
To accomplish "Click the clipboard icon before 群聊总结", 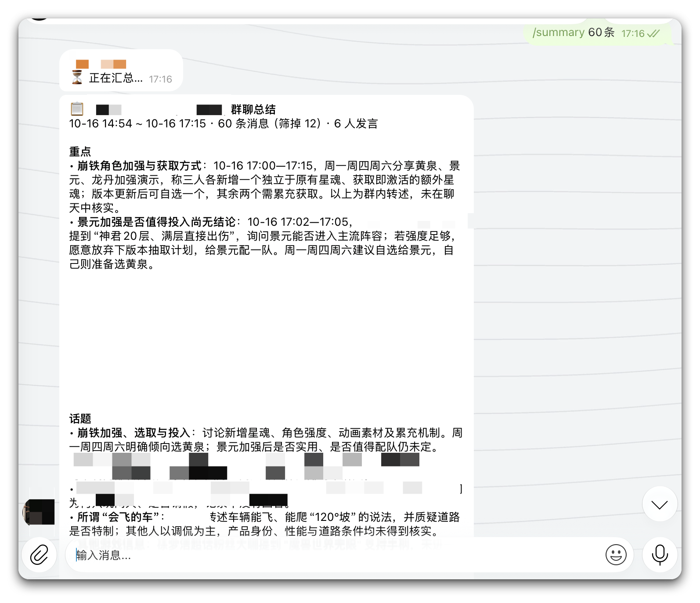I will [77, 108].
